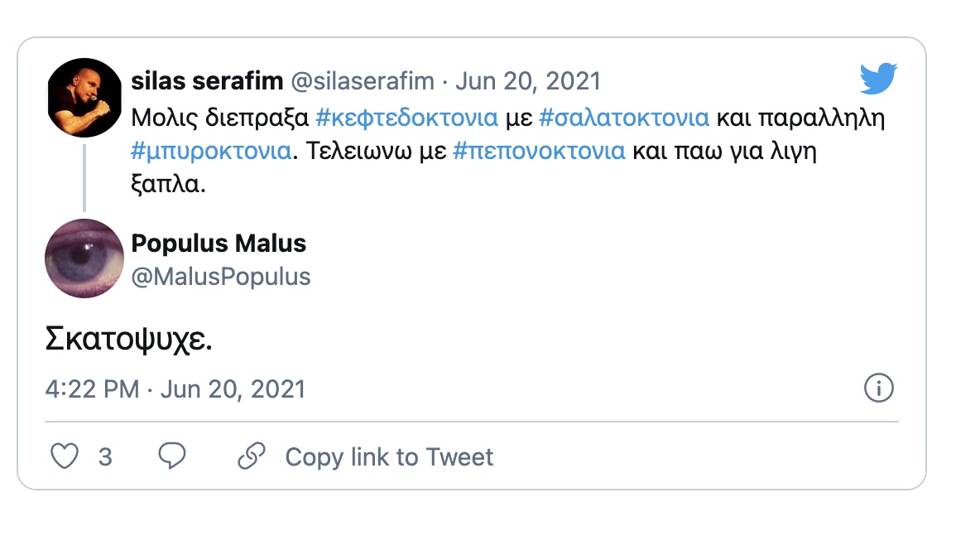
Task: Click the reply text Σκατοψυχε
Action: [128, 341]
